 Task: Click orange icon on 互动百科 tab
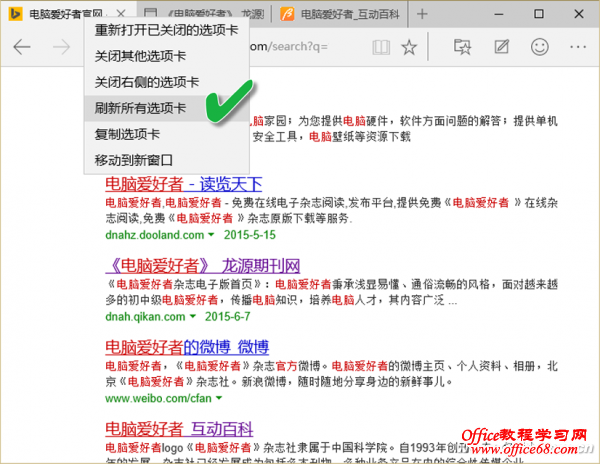point(287,14)
